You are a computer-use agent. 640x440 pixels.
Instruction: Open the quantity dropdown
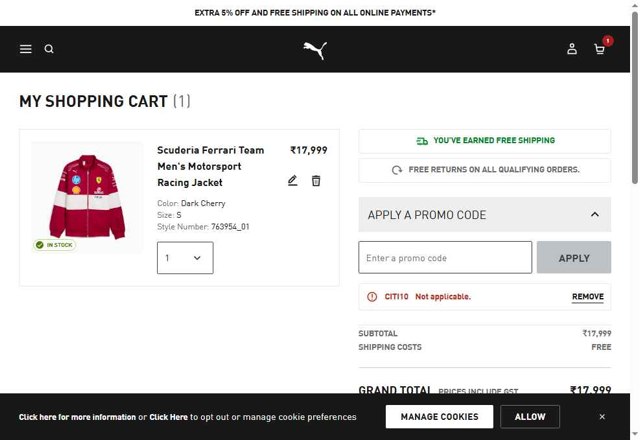(x=185, y=258)
